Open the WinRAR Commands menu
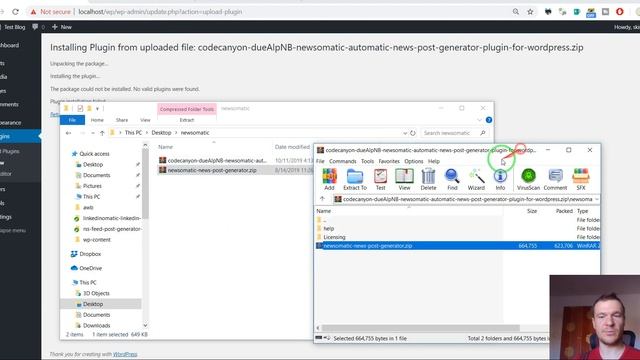The height and width of the screenshot is (360, 640). [342, 161]
